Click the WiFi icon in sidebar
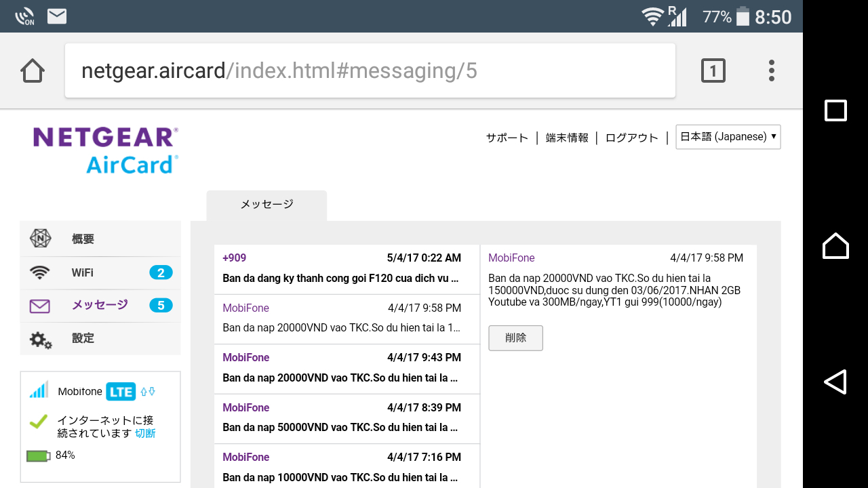 41,273
